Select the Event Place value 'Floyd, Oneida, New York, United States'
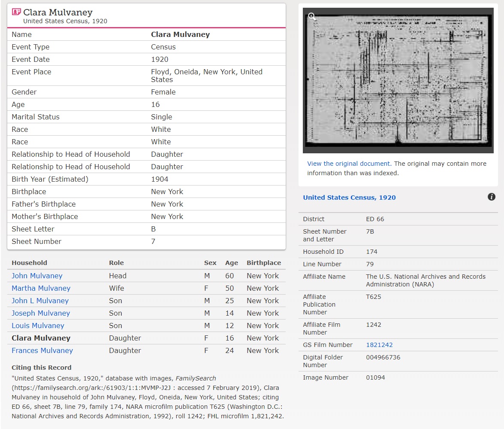This screenshot has width=504, height=429. 207,76
